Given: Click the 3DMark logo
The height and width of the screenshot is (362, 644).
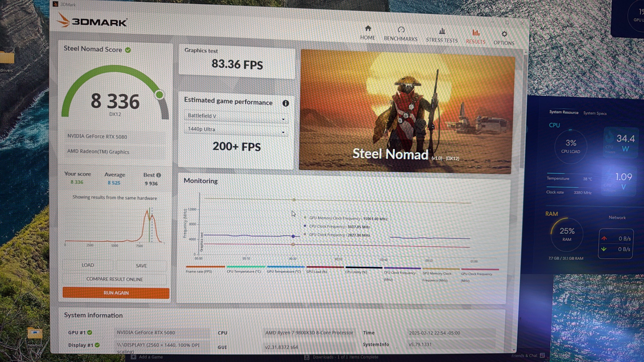Looking at the screenshot, I should click(92, 21).
